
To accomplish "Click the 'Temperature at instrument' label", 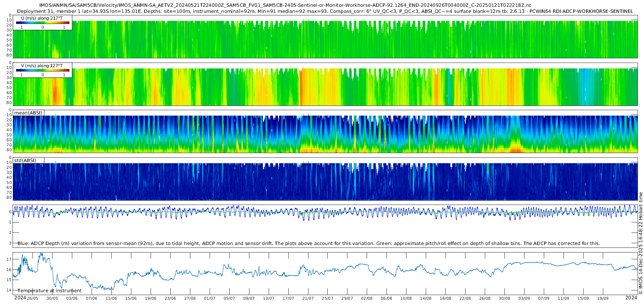I will coord(50,291).
